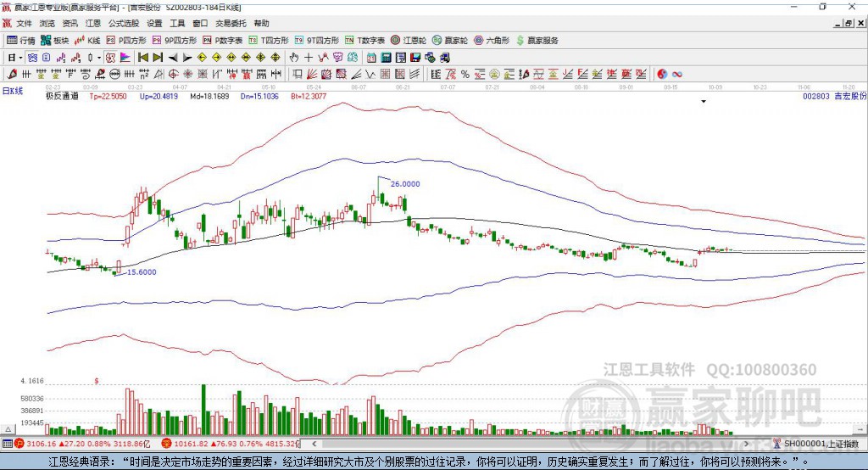868x470 pixels.
Task: Open the calculator icon
Action: click(x=386, y=58)
